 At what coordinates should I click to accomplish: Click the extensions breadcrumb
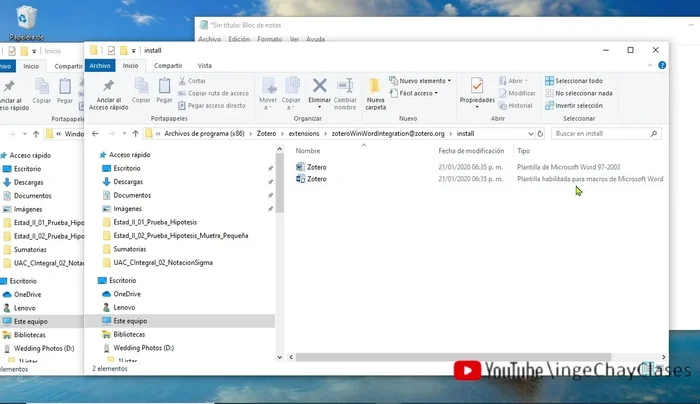point(304,133)
